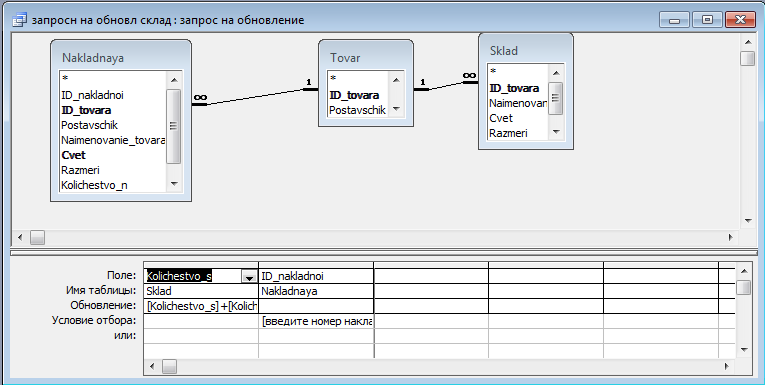This screenshot has height=385, width=765.
Task: Click join line between Nakladnaya and Tovar
Action: click(256, 96)
